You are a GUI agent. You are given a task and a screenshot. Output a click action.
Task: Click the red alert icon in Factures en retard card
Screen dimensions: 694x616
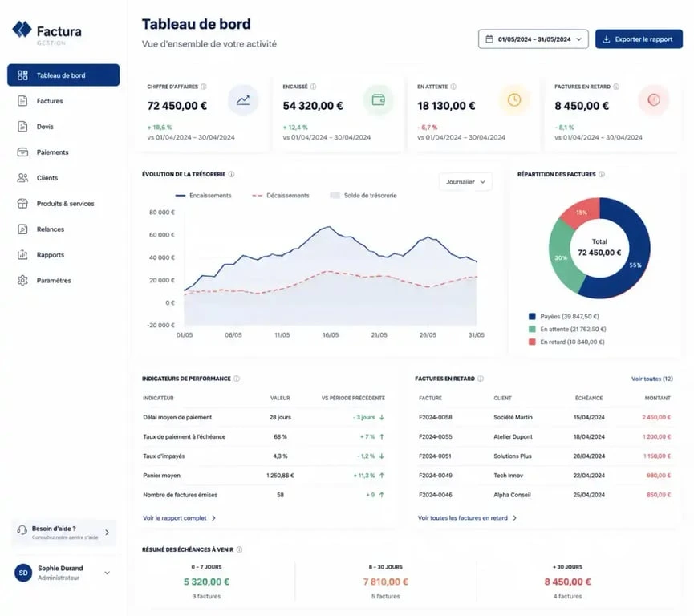(653, 100)
